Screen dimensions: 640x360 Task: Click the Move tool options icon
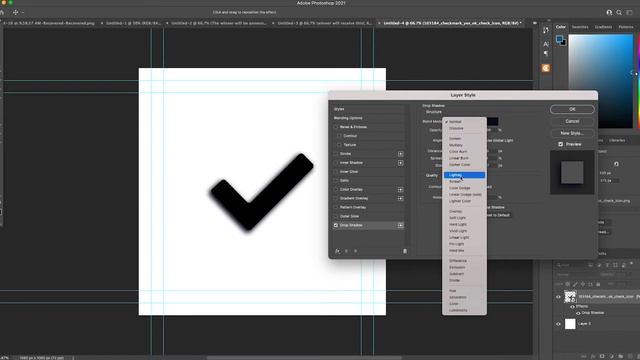[x=16, y=12]
